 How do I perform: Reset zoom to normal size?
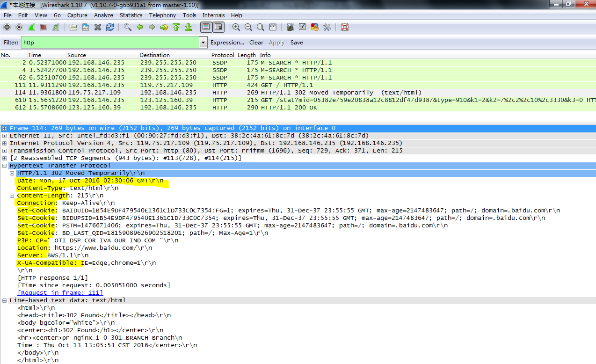pyautogui.click(x=261, y=27)
